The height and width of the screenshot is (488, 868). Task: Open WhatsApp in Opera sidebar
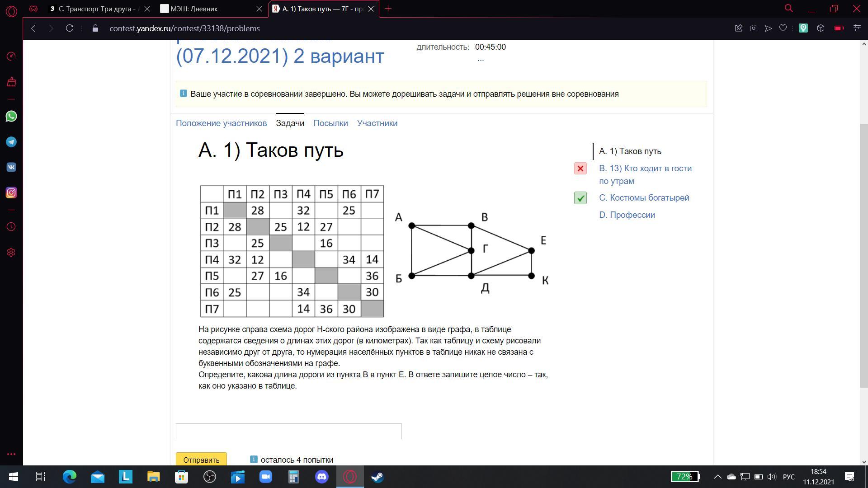tap(11, 117)
